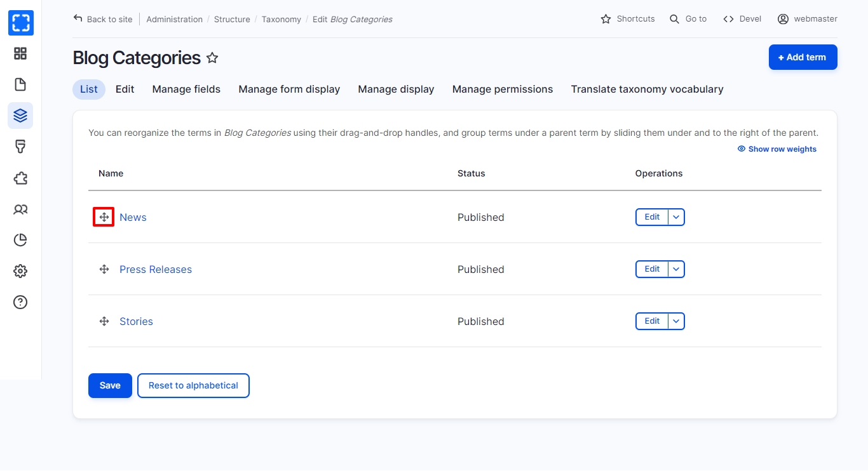Click the Structure layers icon in sidebar
The image size is (868, 471).
point(20,116)
